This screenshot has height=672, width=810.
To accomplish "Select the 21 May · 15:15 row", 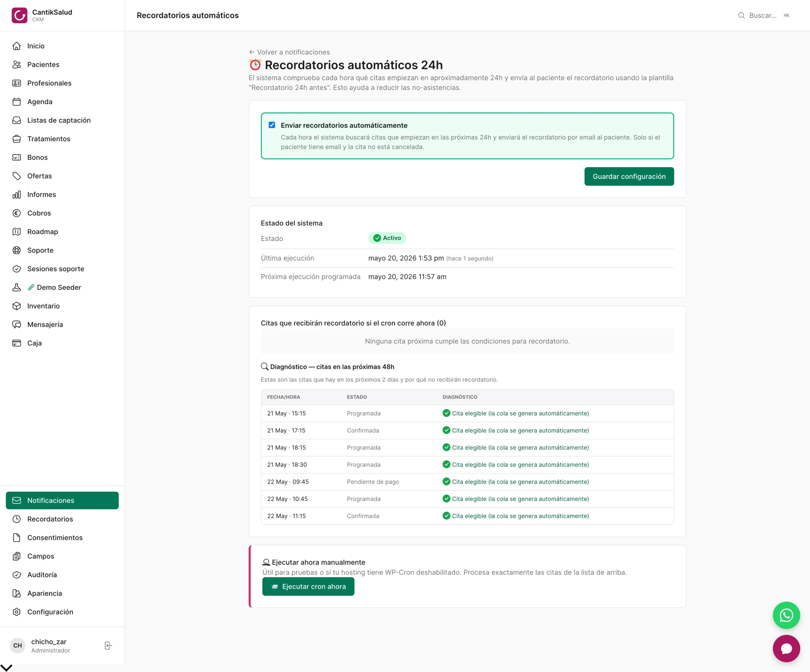I will (x=467, y=413).
